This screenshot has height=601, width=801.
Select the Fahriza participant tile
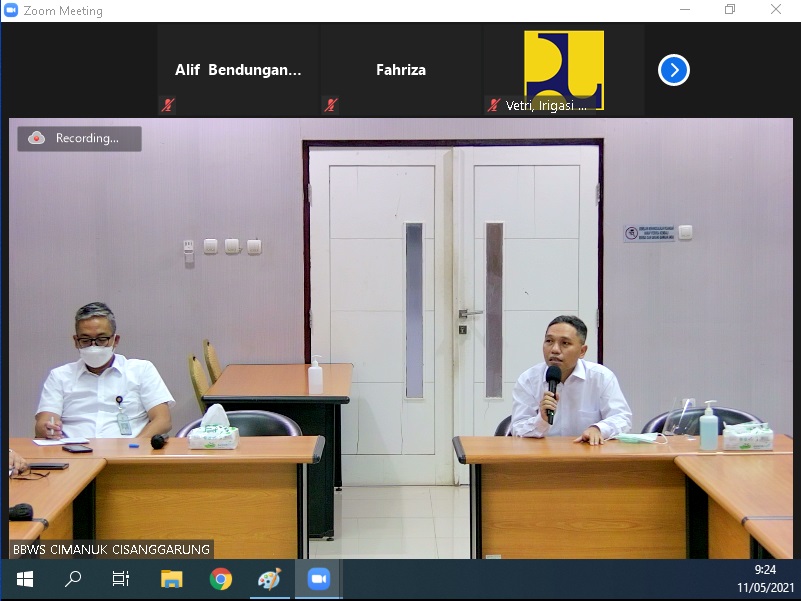(x=401, y=70)
